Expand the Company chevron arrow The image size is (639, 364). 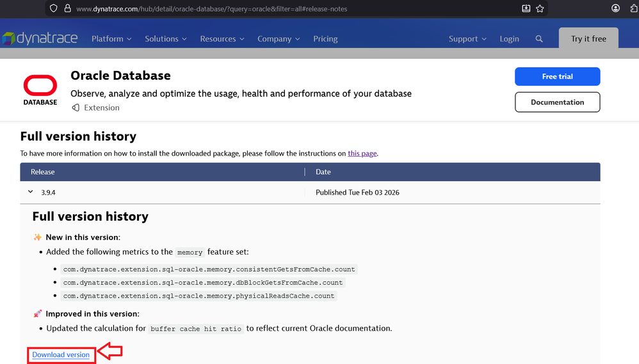[x=298, y=39]
